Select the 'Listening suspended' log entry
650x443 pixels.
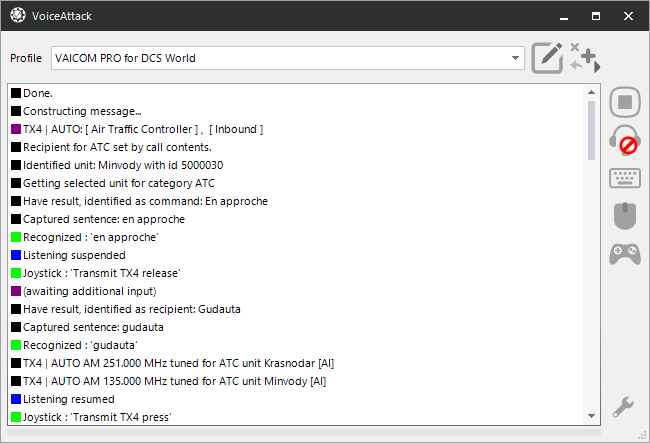(x=74, y=255)
